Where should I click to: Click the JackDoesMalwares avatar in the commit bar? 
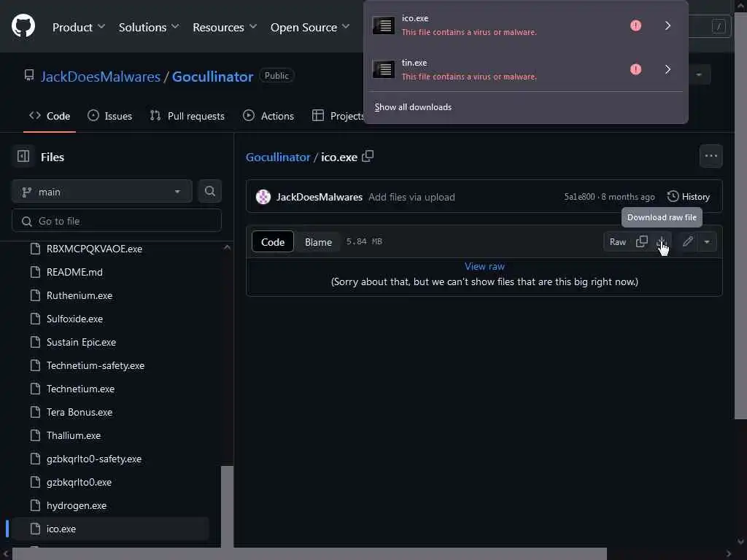pyautogui.click(x=263, y=197)
